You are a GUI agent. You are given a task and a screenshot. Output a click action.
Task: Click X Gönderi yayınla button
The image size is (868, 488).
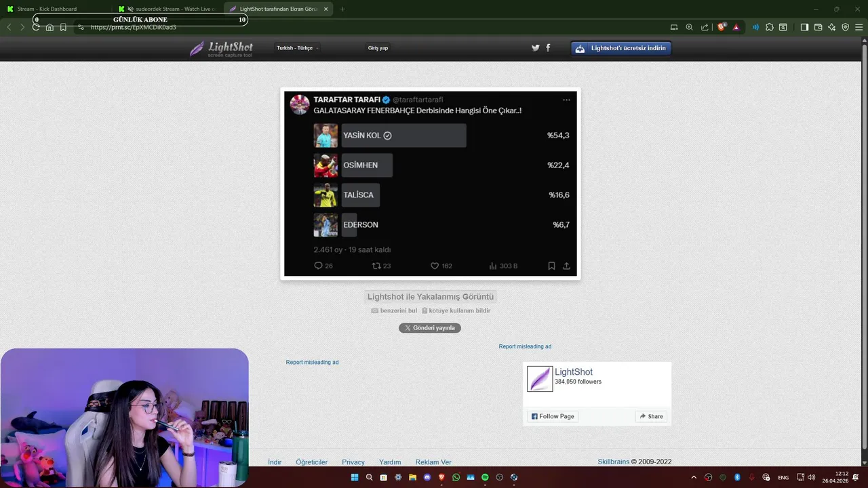430,328
